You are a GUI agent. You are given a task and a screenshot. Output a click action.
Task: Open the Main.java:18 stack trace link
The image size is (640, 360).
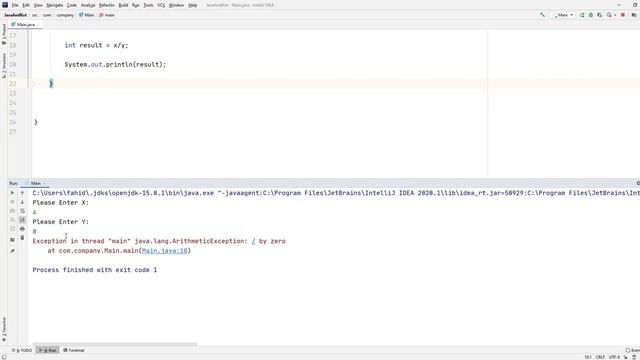pos(164,251)
